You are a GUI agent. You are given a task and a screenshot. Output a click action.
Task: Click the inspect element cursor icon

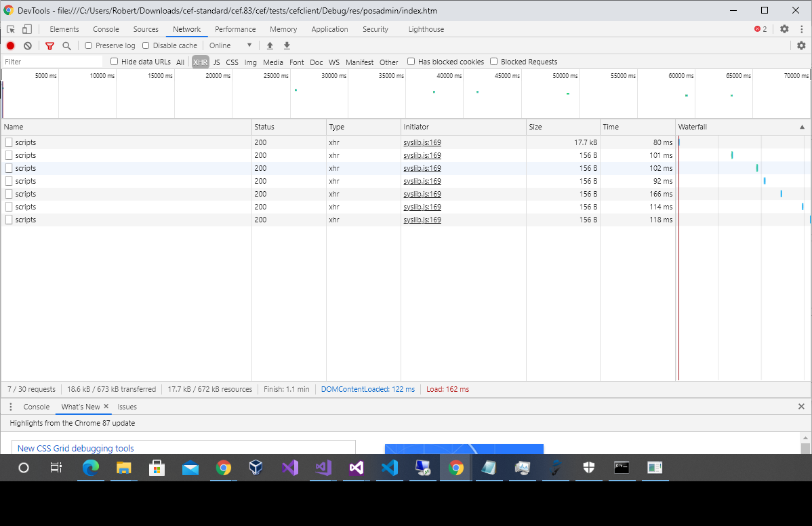pos(10,29)
